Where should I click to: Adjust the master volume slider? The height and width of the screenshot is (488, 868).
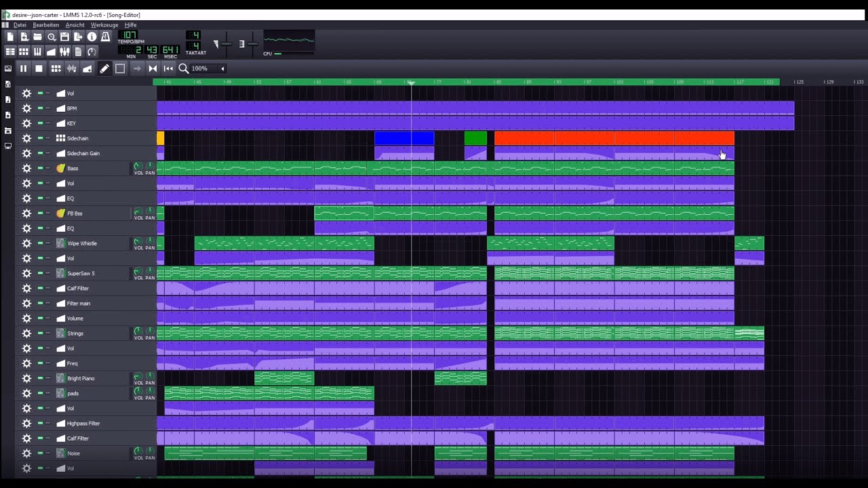[225, 44]
